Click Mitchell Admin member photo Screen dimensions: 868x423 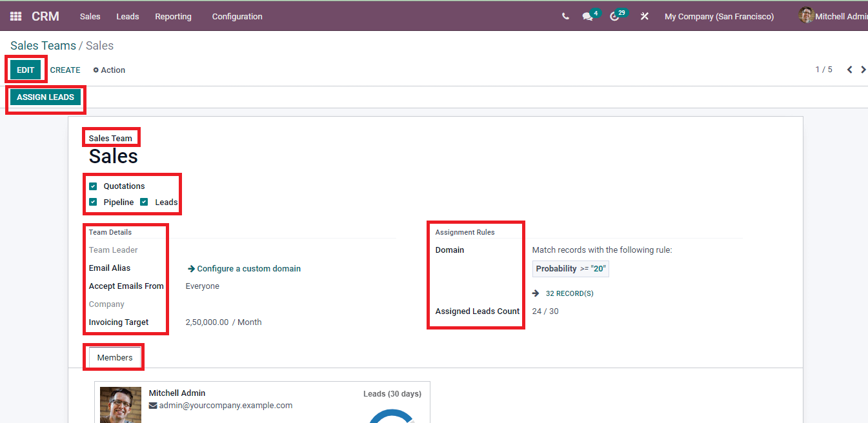[121, 404]
